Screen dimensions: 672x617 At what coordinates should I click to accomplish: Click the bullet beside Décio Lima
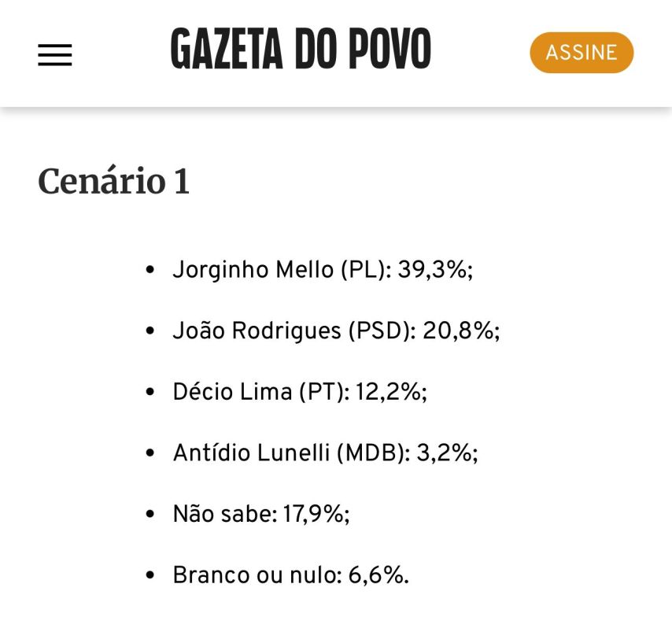point(150,393)
